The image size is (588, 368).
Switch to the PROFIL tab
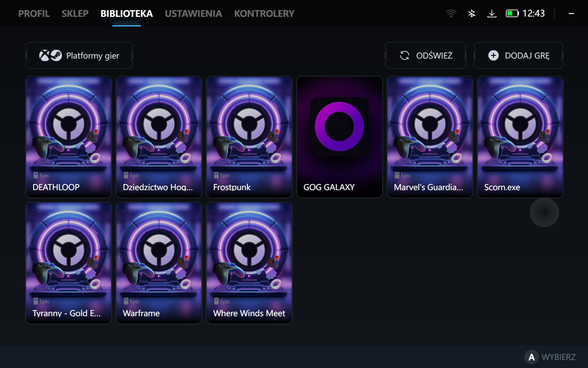[34, 13]
